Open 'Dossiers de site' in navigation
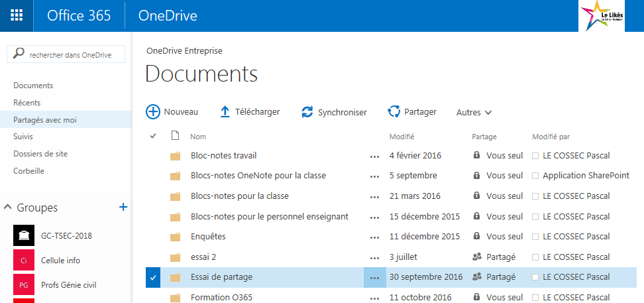644x303 pixels. [x=40, y=154]
